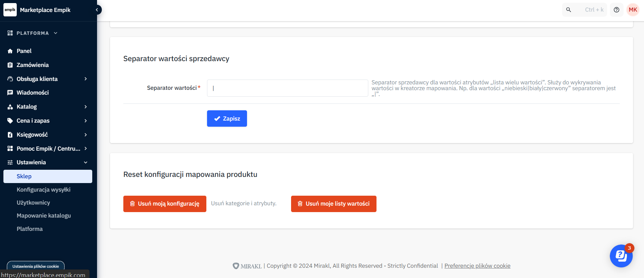The width and height of the screenshot is (644, 278).
Task: Open Preferencje plików cookie link
Action: pyautogui.click(x=477, y=266)
